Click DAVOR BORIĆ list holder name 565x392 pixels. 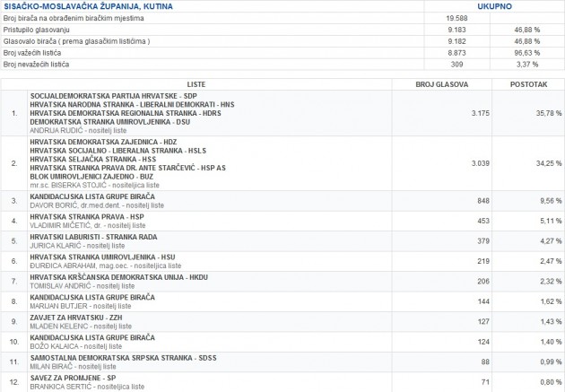[52, 205]
